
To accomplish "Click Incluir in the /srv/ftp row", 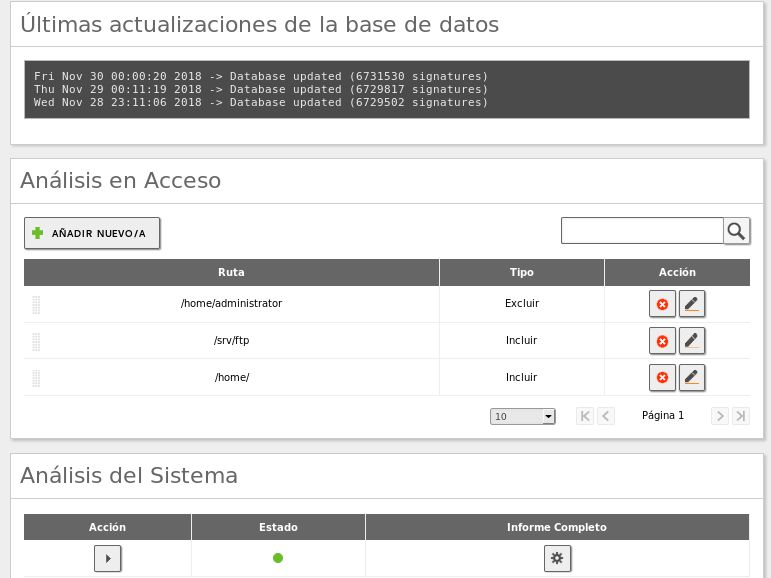I will (x=522, y=340).
